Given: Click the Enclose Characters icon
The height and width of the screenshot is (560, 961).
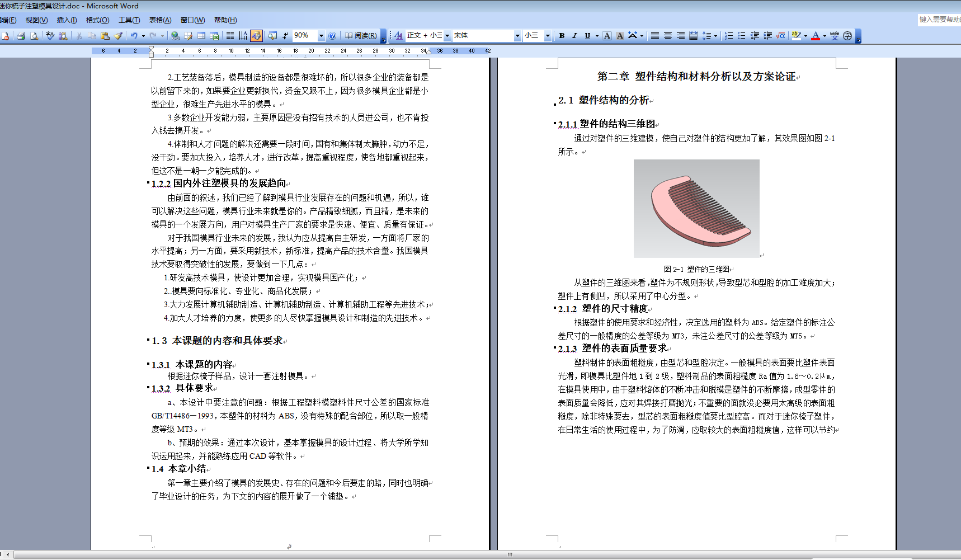Looking at the screenshot, I should pyautogui.click(x=847, y=36).
